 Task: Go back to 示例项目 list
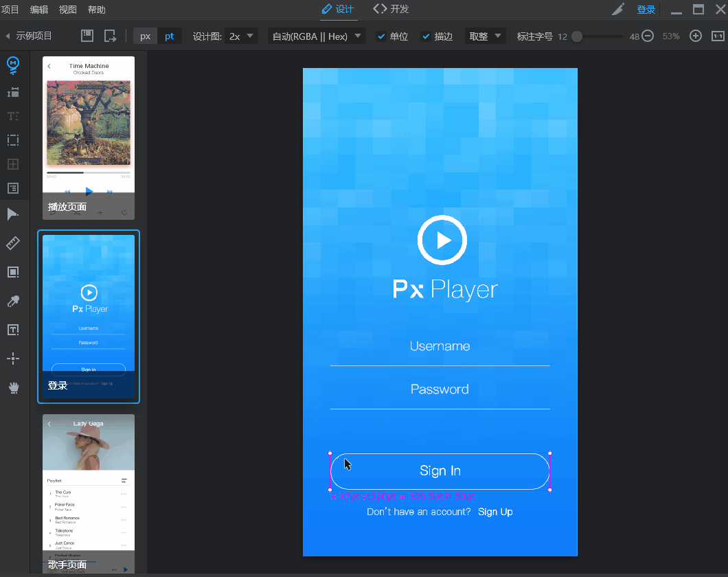pyautogui.click(x=30, y=36)
